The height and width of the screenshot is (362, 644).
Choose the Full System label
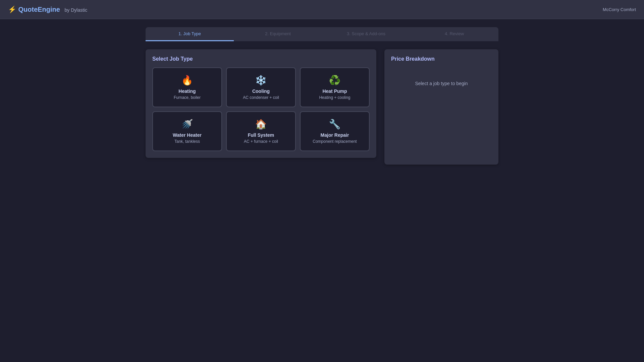coord(261,135)
